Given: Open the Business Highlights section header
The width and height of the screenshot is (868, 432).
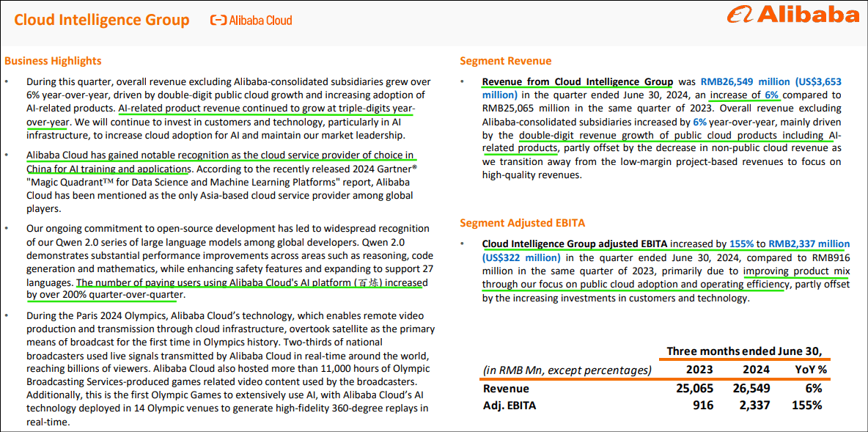Looking at the screenshot, I should tap(53, 60).
